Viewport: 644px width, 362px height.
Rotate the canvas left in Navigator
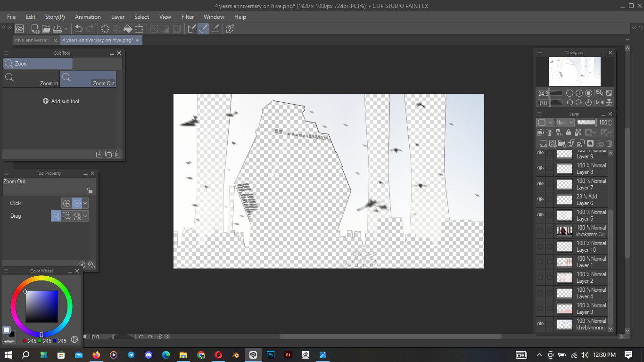pos(570,102)
